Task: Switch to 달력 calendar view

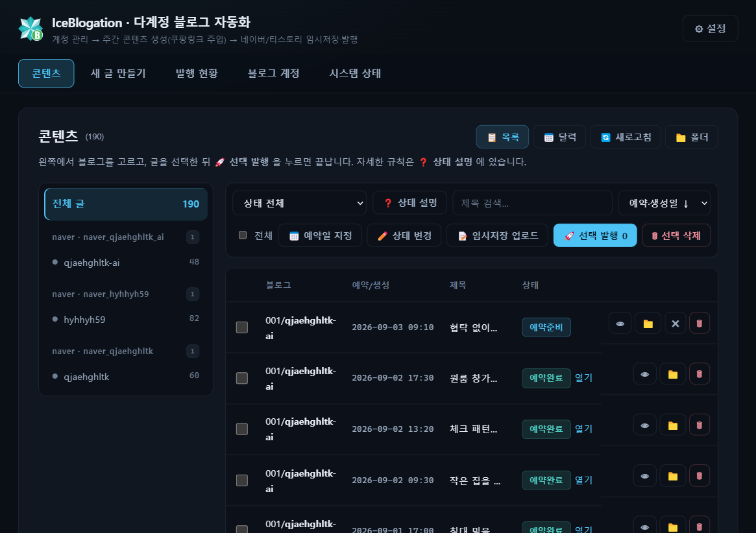Action: point(560,137)
